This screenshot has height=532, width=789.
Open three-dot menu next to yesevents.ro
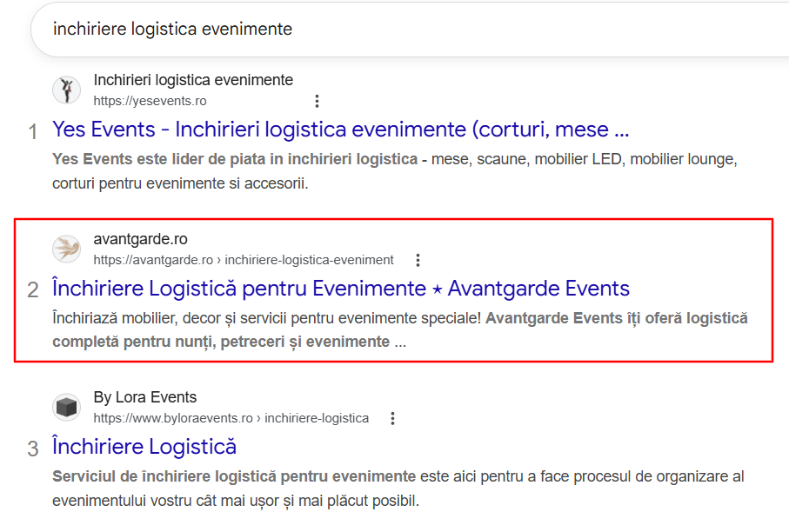click(317, 101)
